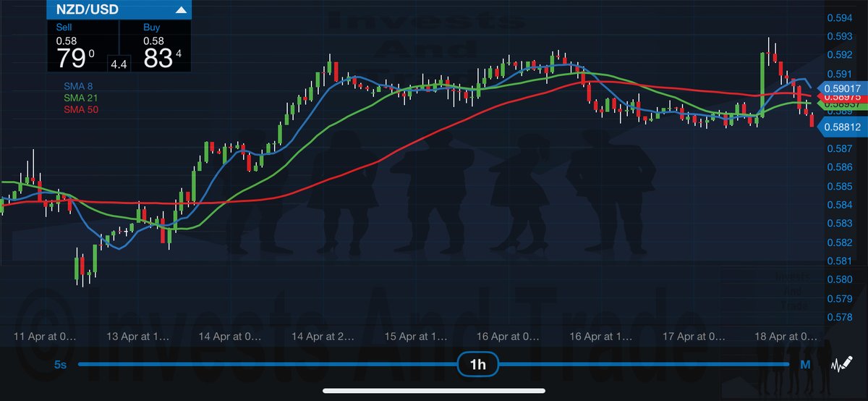Select the 1h timeframe handle
The image size is (868, 401).
478,365
